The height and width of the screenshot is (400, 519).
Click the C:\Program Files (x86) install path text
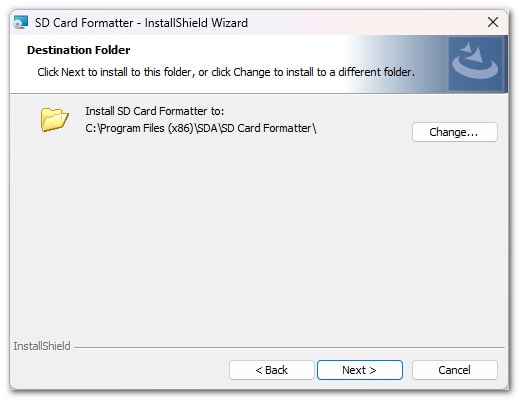click(201, 128)
